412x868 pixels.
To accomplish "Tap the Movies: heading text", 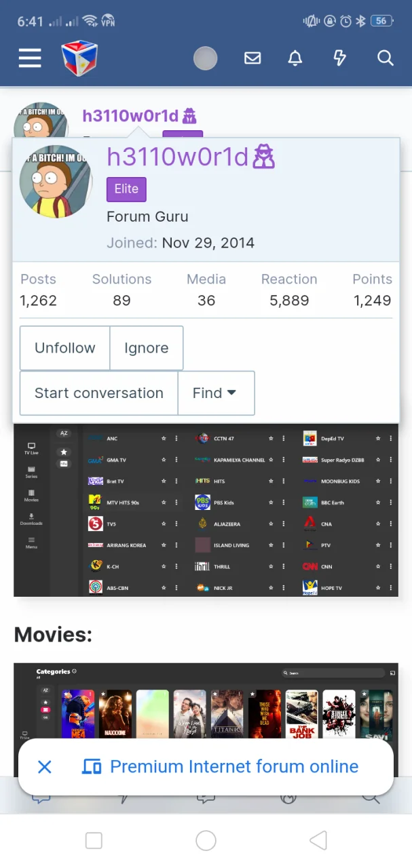I will point(53,635).
